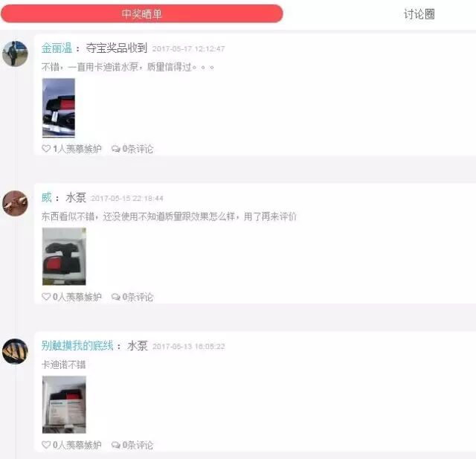Open username link 金丽温

(x=57, y=48)
